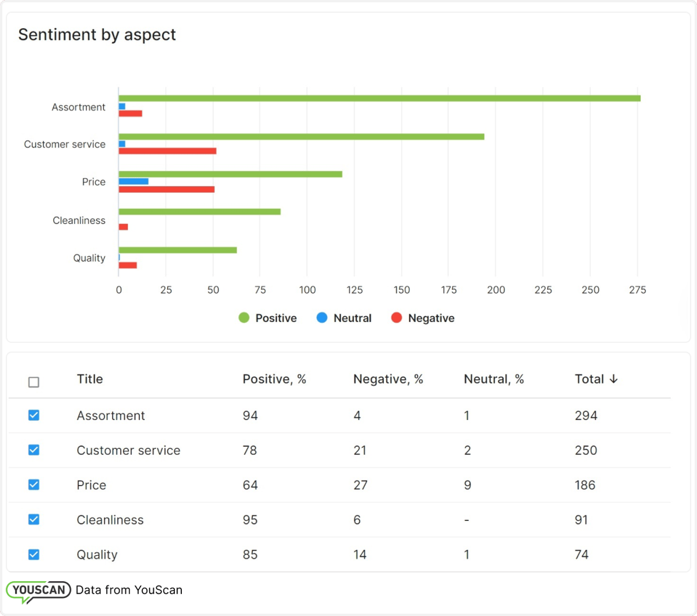Click the sort arrow beside Total

pos(614,379)
